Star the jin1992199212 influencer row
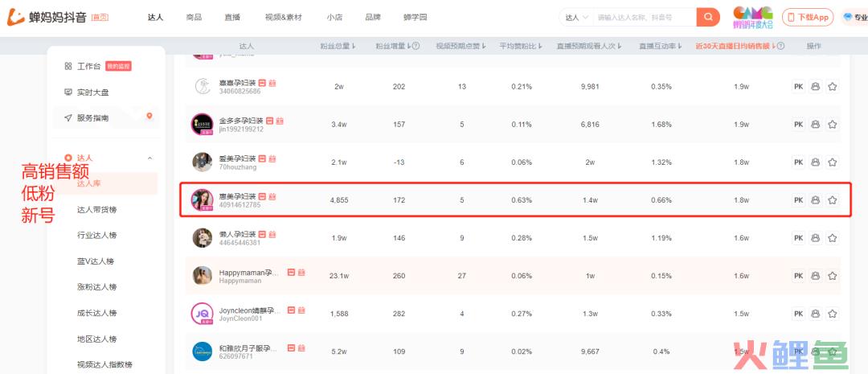Screen dimensions: 868x374 (832, 125)
